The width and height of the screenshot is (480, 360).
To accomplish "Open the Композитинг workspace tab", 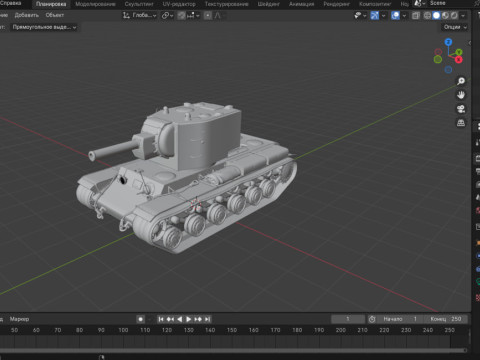I will (x=375, y=4).
